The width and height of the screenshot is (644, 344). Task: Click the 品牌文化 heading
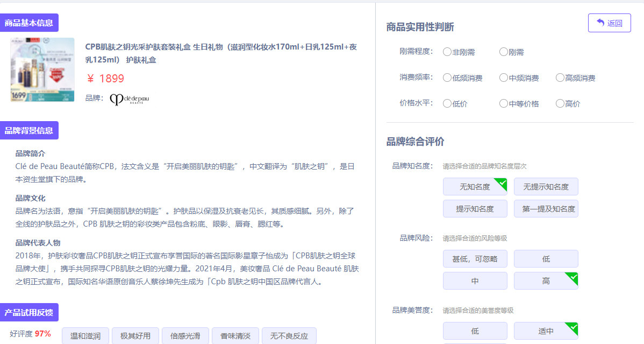tap(31, 198)
